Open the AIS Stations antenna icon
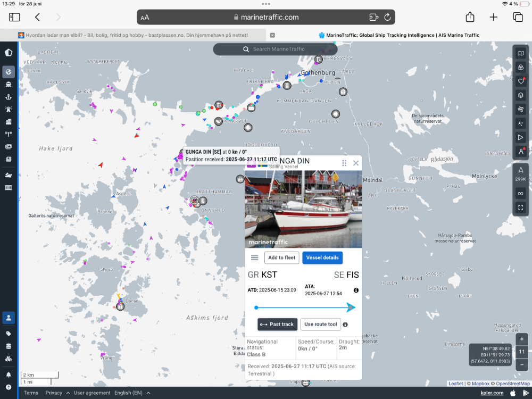Viewport: 532px width, 399px height. point(9,134)
